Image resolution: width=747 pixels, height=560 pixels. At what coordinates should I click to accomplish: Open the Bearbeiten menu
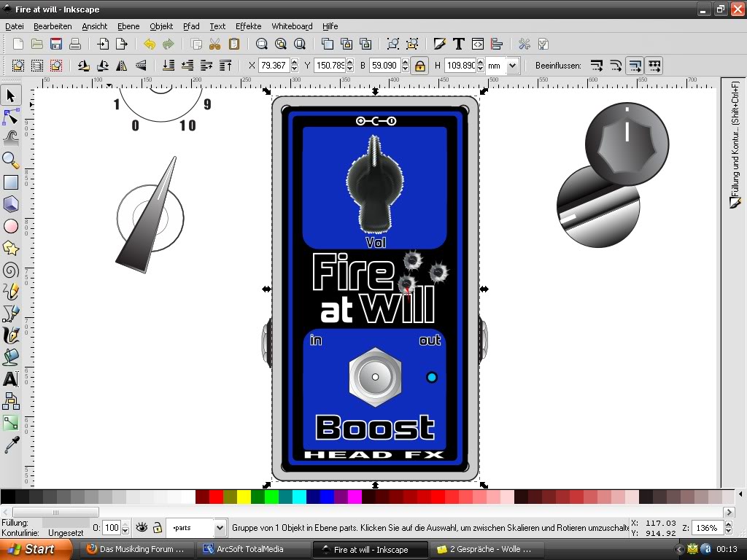53,26
